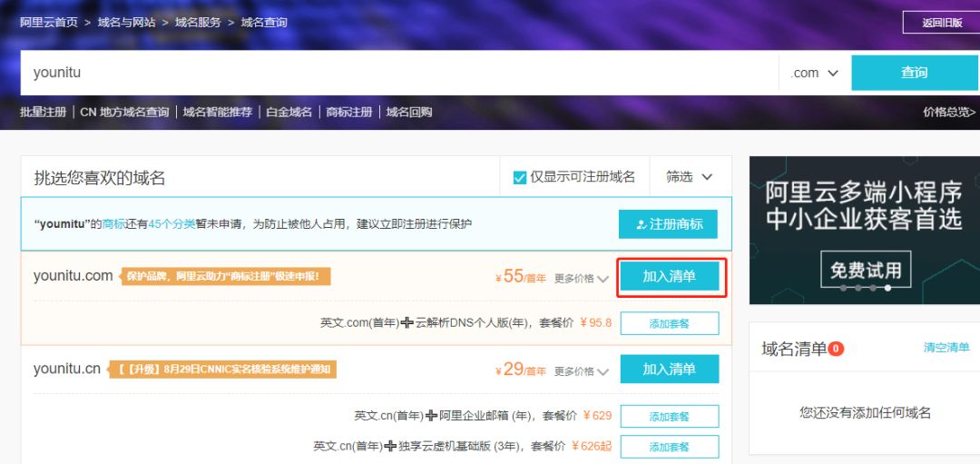Viewport: 980px width, 464px height.
Task: Click 清空清单 link
Action: (946, 347)
